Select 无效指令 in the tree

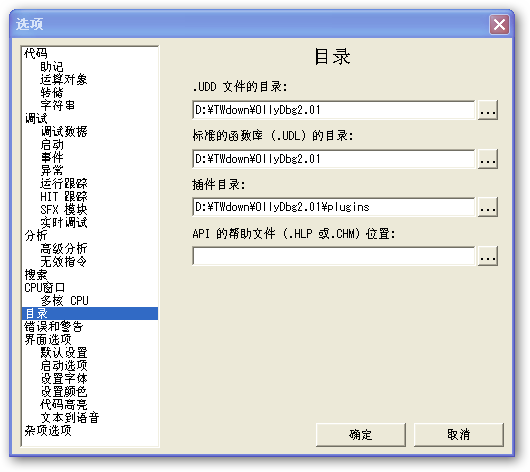pyautogui.click(x=64, y=261)
